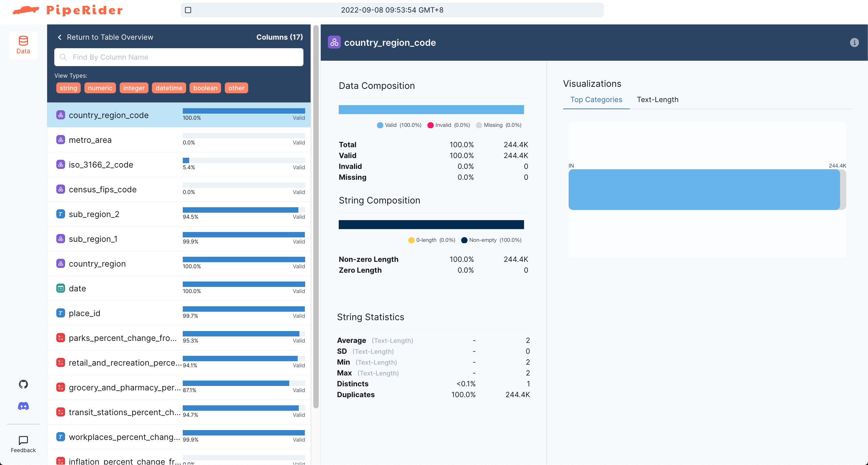Open the Discord icon link in sidebar

[23, 406]
